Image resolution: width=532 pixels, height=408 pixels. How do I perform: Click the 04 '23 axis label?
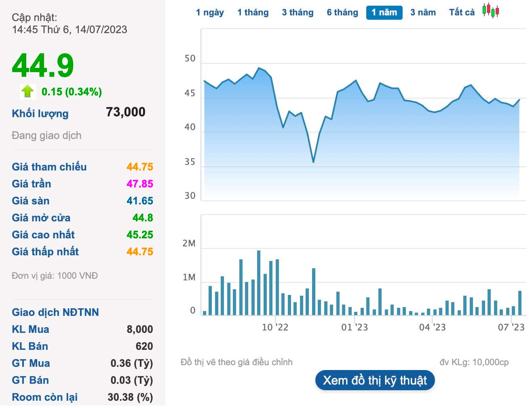pos(433,327)
